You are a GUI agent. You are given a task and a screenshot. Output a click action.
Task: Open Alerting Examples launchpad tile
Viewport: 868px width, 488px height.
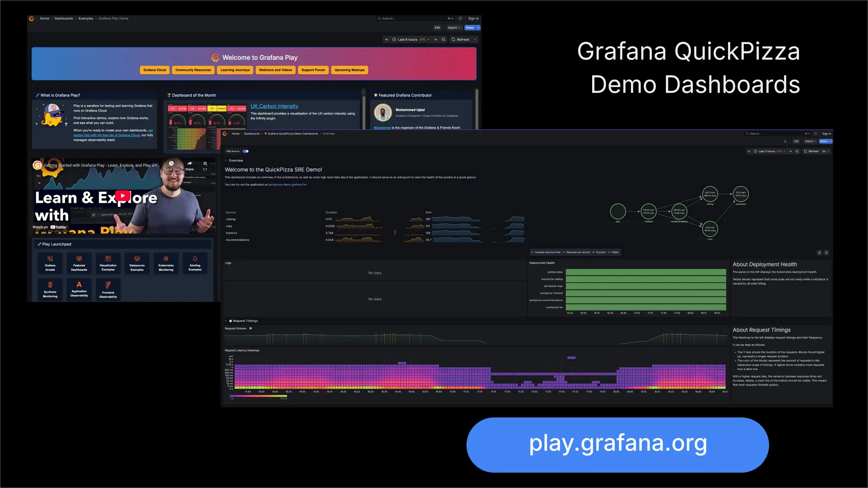click(x=195, y=263)
